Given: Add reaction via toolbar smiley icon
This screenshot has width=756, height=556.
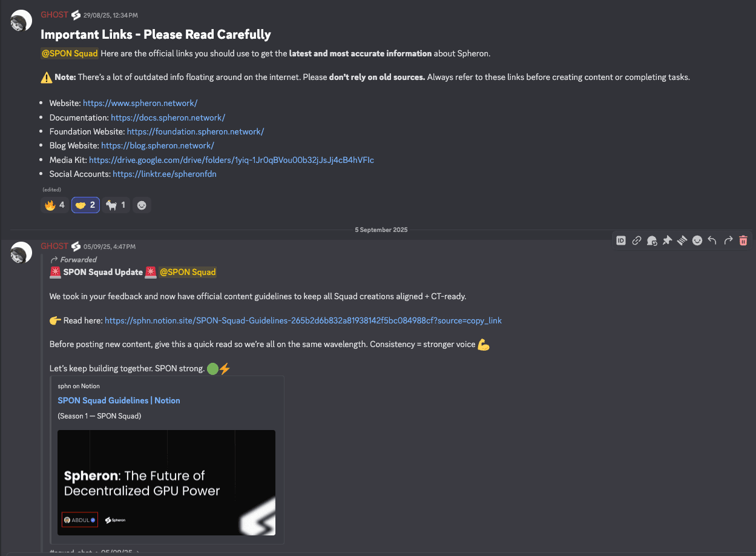Looking at the screenshot, I should click(697, 240).
